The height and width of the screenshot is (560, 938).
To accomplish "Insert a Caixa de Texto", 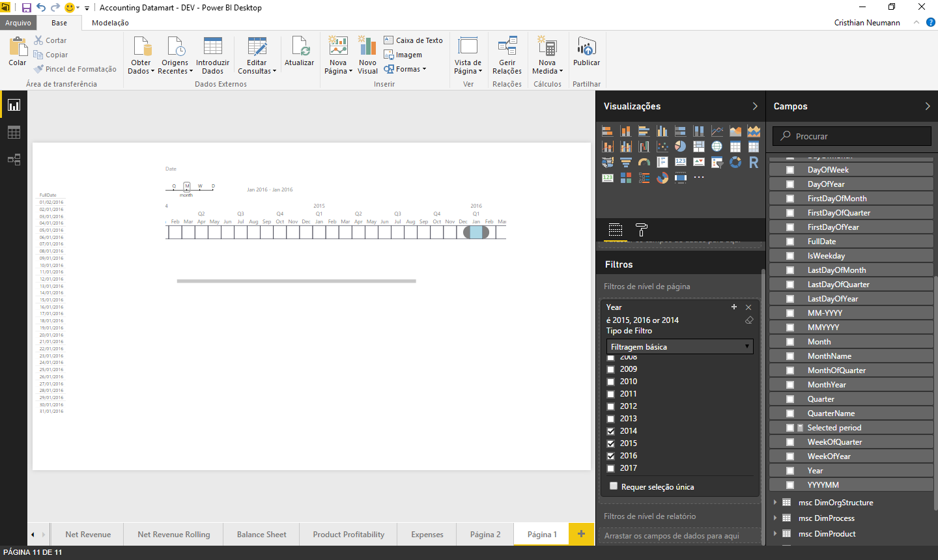I will [413, 40].
